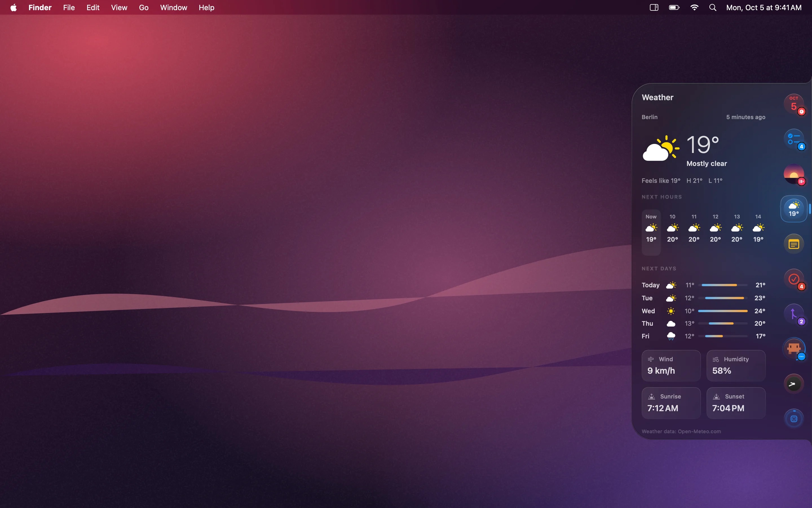812x508 pixels.
Task: Click the sidebar panel menu bar icon
Action: point(654,7)
